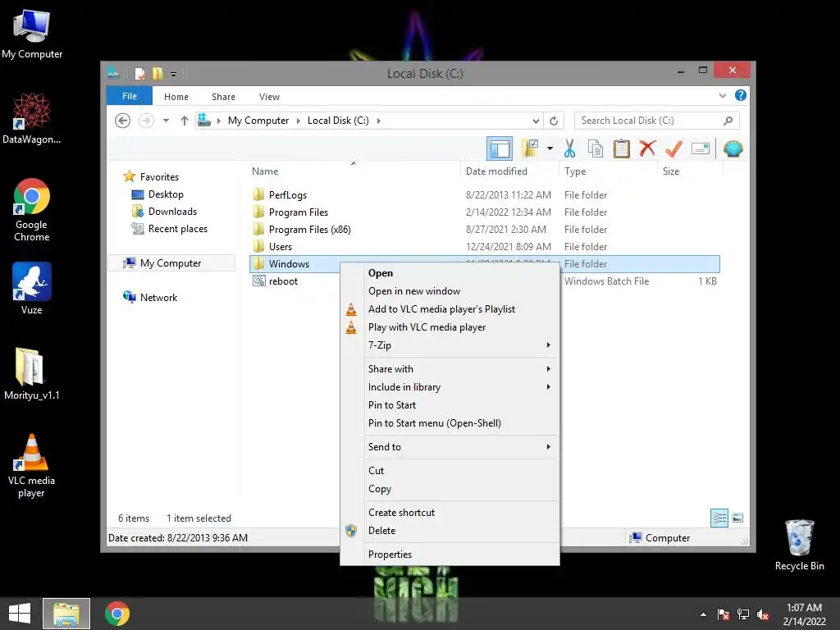Click the Paste clipboard toolbar icon
The height and width of the screenshot is (630, 840).
[x=622, y=148]
